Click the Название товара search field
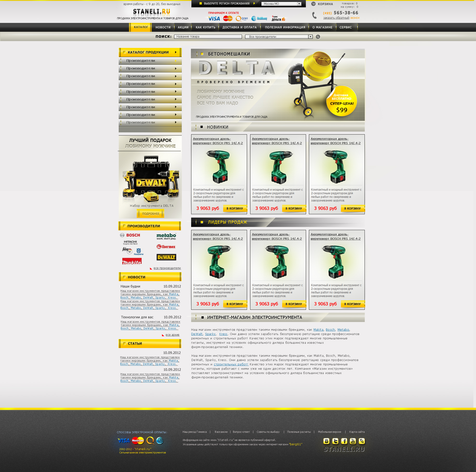 [208, 37]
